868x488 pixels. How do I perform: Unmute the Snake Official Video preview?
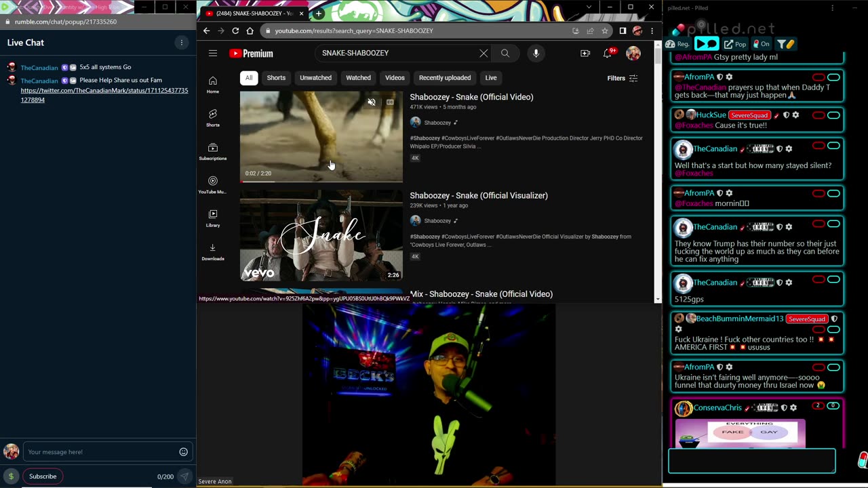(372, 102)
